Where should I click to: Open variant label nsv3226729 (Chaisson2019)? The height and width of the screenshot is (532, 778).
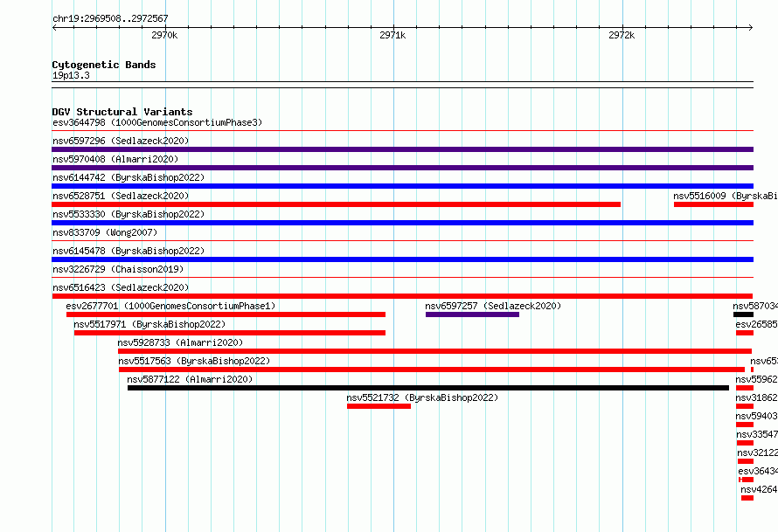(118, 269)
